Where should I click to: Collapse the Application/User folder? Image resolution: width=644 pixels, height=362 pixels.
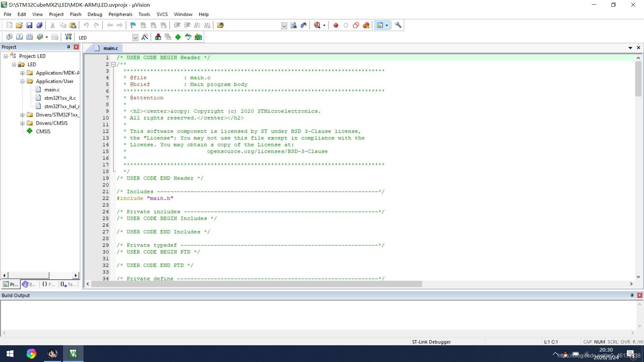coord(22,81)
